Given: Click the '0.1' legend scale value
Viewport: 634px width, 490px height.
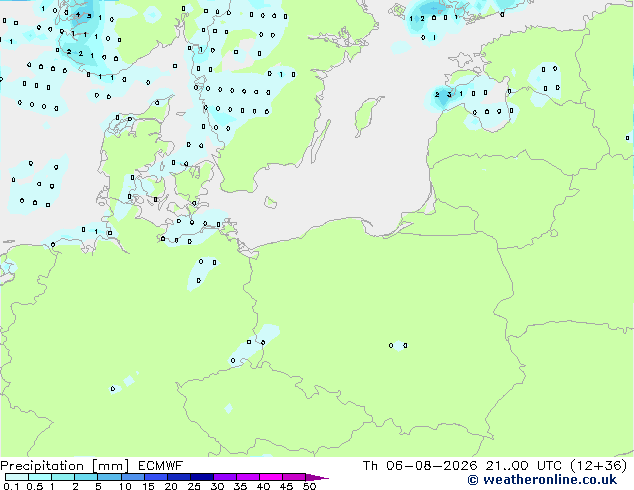Looking at the screenshot, I should tap(11, 486).
